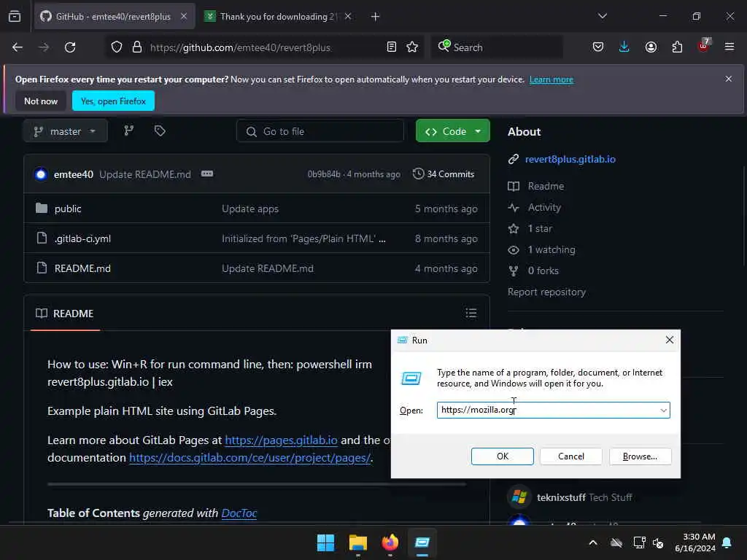747x560 pixels.
Task: Open the Firefox View tab-list icon
Action: point(15,16)
